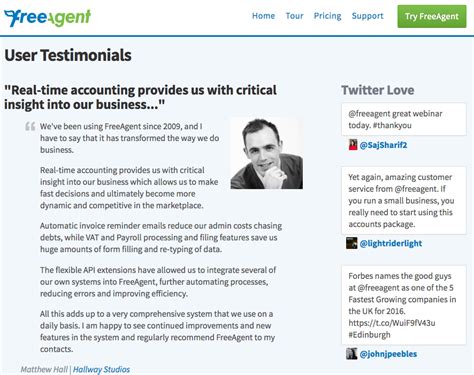
Task: Click the @SajSharif2 avatar icon
Action: click(353, 145)
